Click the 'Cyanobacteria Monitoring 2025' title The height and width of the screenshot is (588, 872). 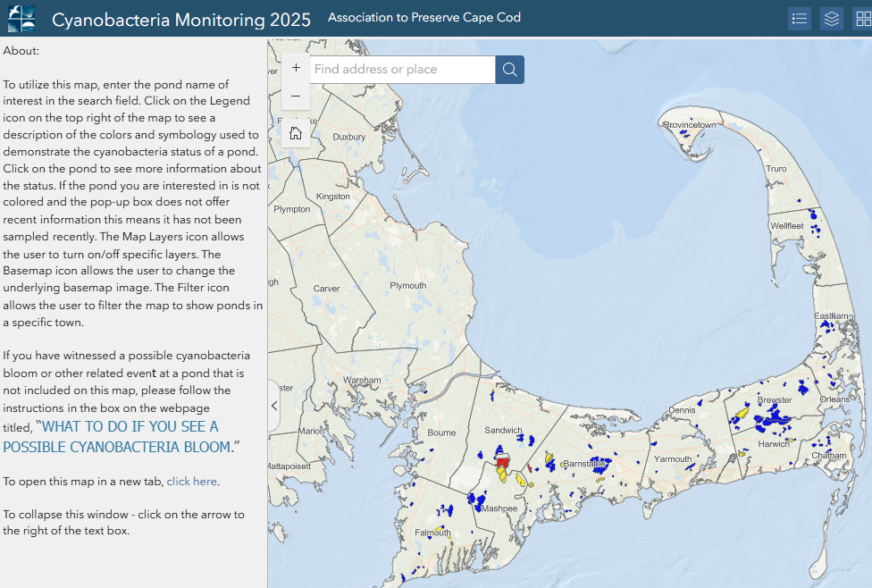[x=181, y=19]
